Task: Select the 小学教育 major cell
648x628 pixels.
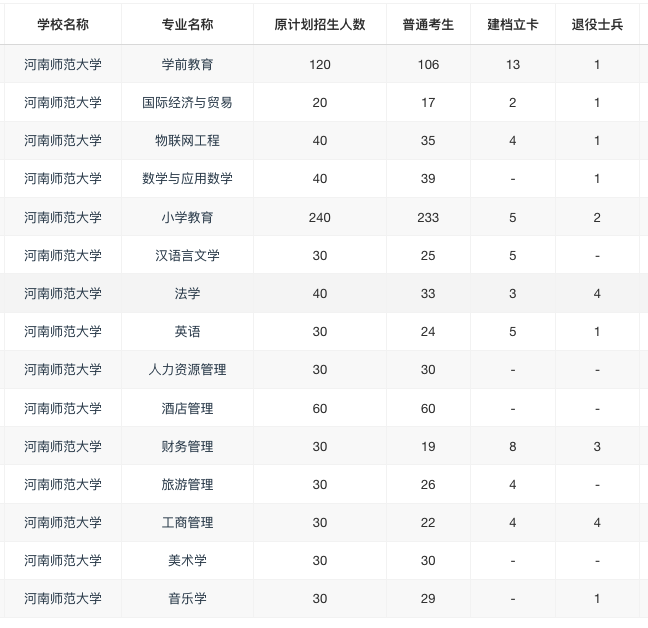Action: click(187, 217)
